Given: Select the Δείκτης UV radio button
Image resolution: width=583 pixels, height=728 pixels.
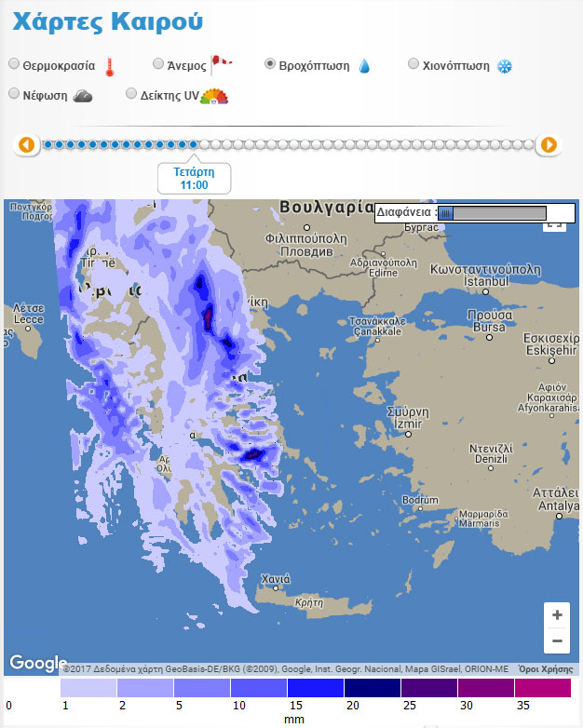Looking at the screenshot, I should (x=131, y=94).
